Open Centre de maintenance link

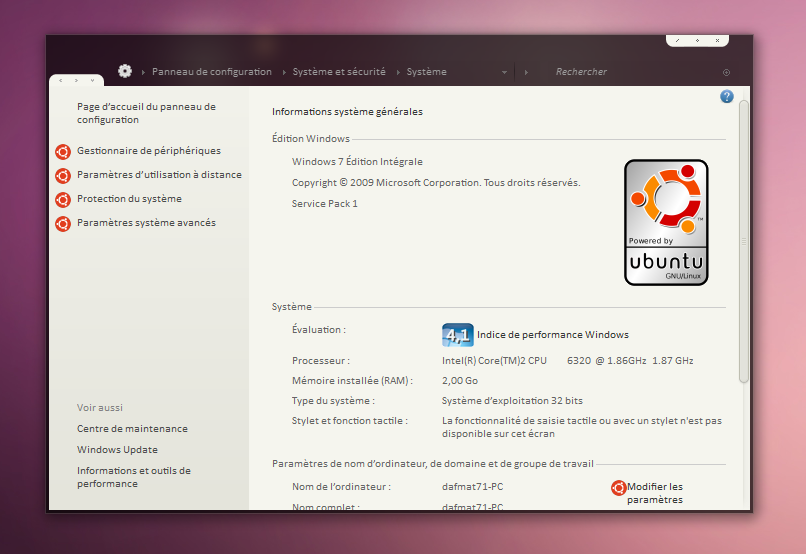(x=133, y=429)
